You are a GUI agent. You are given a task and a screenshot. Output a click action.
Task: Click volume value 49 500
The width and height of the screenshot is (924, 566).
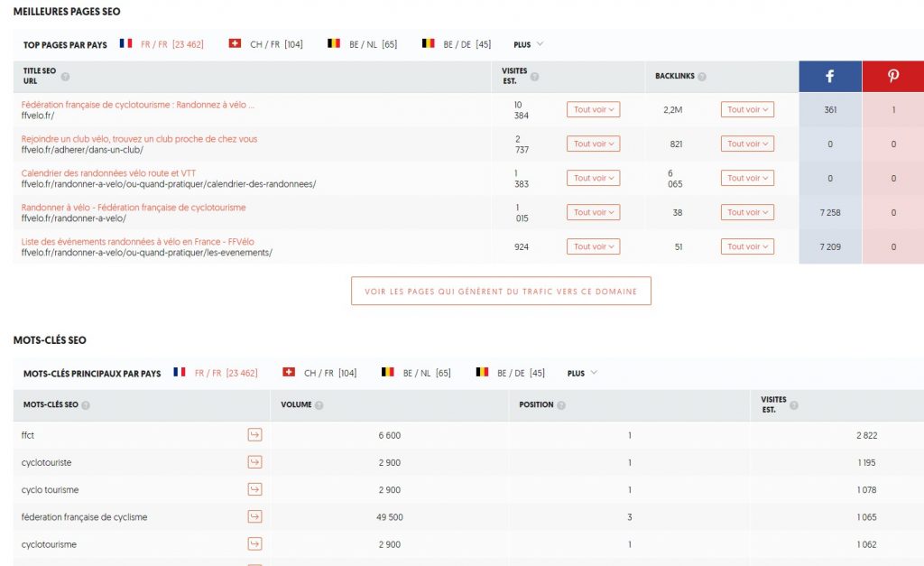coord(390,517)
